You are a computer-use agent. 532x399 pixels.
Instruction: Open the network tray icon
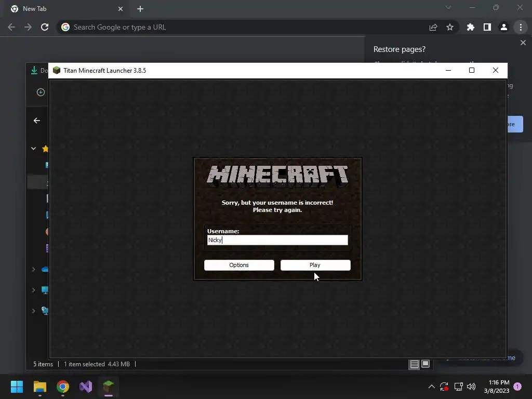[458, 387]
